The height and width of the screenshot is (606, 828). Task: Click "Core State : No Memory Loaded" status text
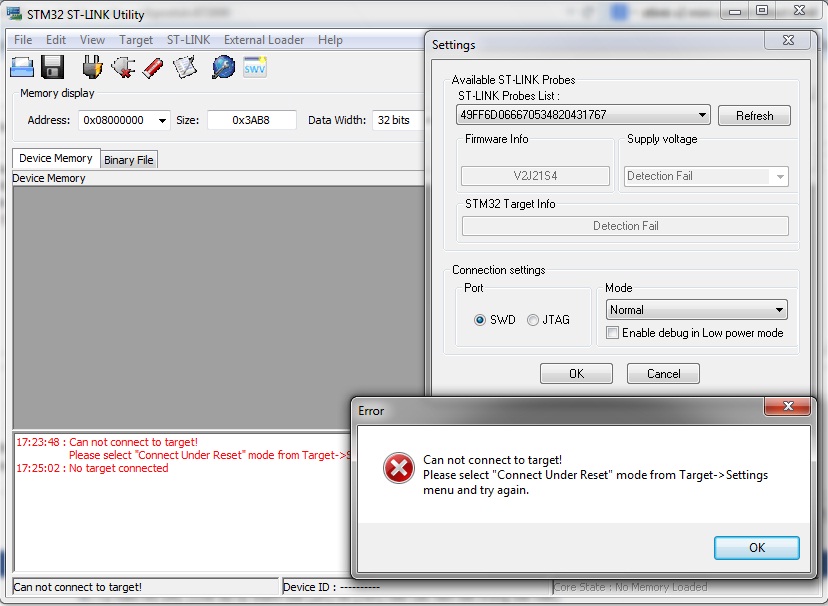click(x=630, y=587)
